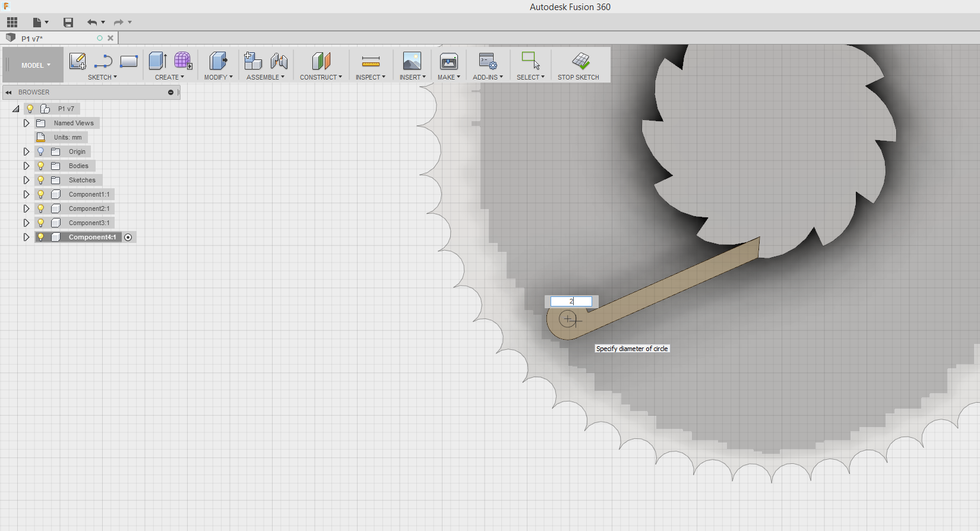This screenshot has width=980, height=531.
Task: Toggle visibility of Component1:1
Action: click(x=40, y=194)
